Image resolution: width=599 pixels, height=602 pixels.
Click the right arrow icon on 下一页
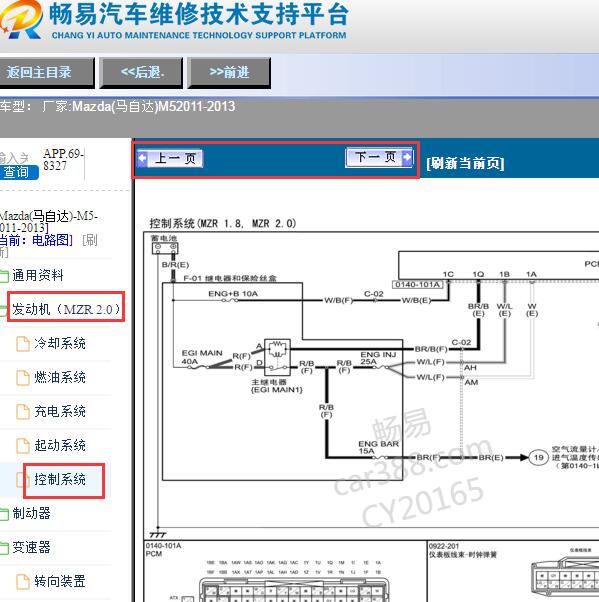tap(407, 157)
